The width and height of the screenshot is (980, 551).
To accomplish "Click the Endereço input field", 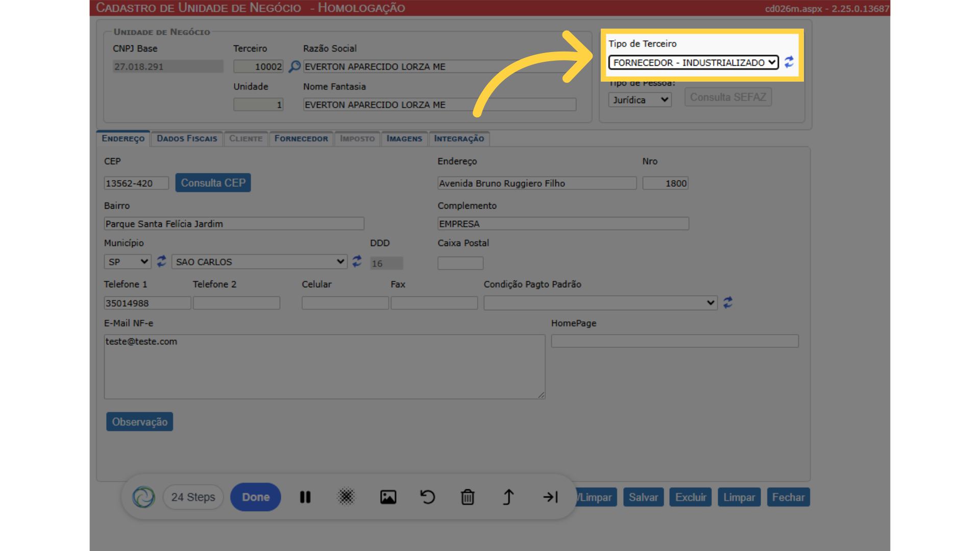I will (537, 183).
